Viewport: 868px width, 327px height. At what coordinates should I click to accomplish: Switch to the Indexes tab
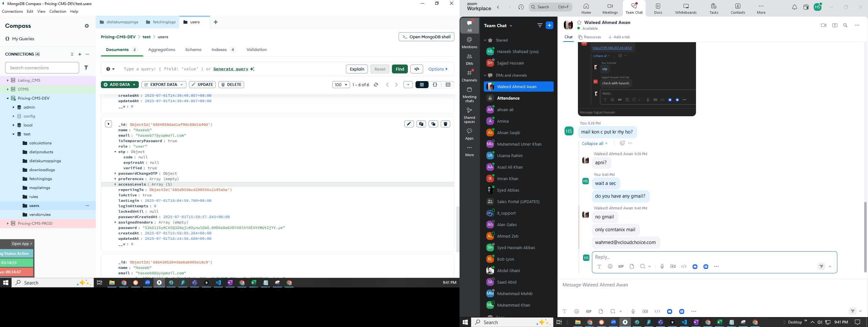click(224, 50)
